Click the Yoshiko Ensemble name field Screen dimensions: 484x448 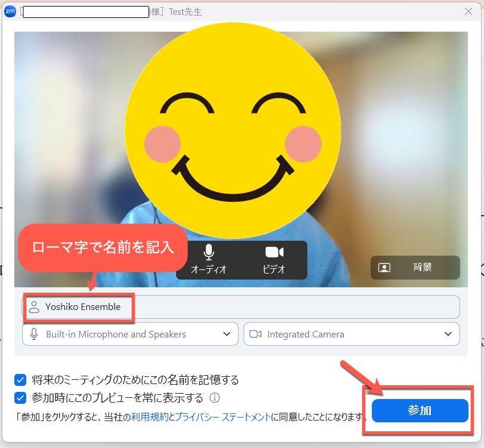(239, 307)
